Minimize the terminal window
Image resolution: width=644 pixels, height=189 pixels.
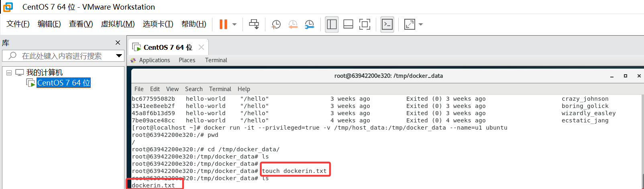click(612, 76)
